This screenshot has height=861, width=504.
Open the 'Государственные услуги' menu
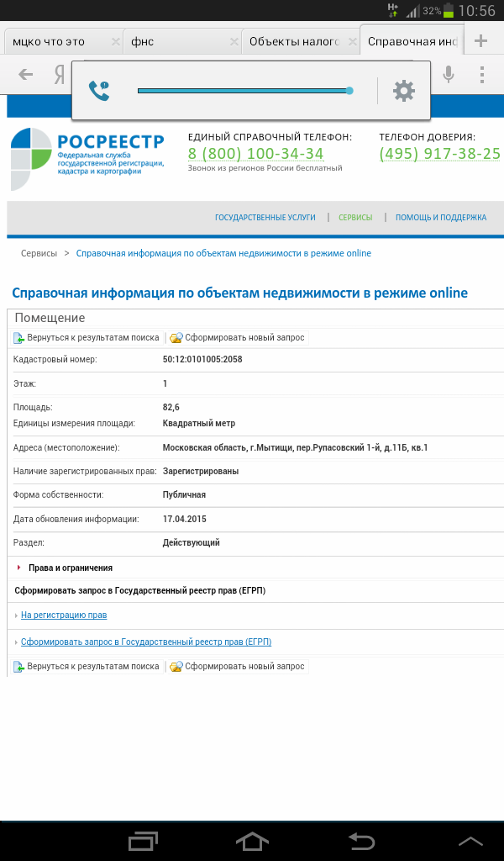(265, 218)
